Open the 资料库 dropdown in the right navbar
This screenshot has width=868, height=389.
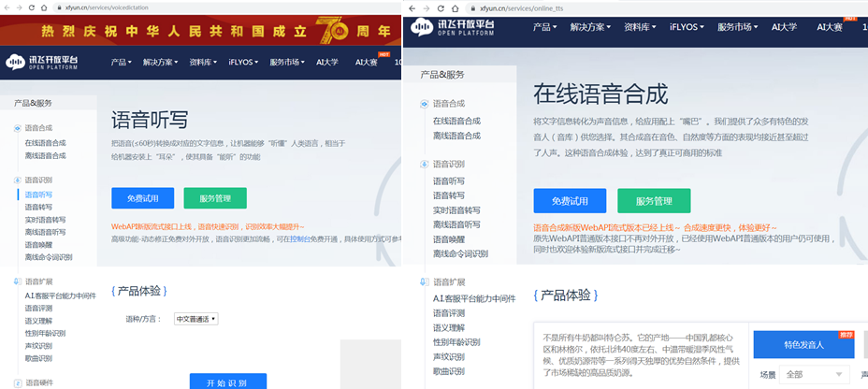[x=640, y=27]
